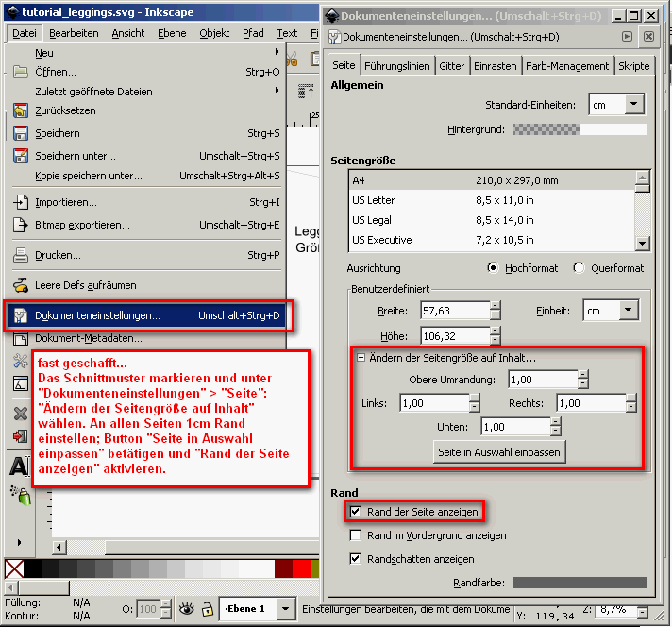Open the Einheit unit dropdown
This screenshot has width=672, height=627.
click(x=610, y=310)
